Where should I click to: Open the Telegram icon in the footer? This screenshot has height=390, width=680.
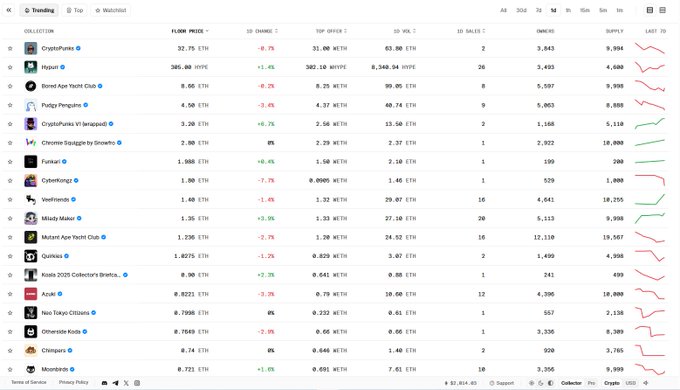pos(115,383)
